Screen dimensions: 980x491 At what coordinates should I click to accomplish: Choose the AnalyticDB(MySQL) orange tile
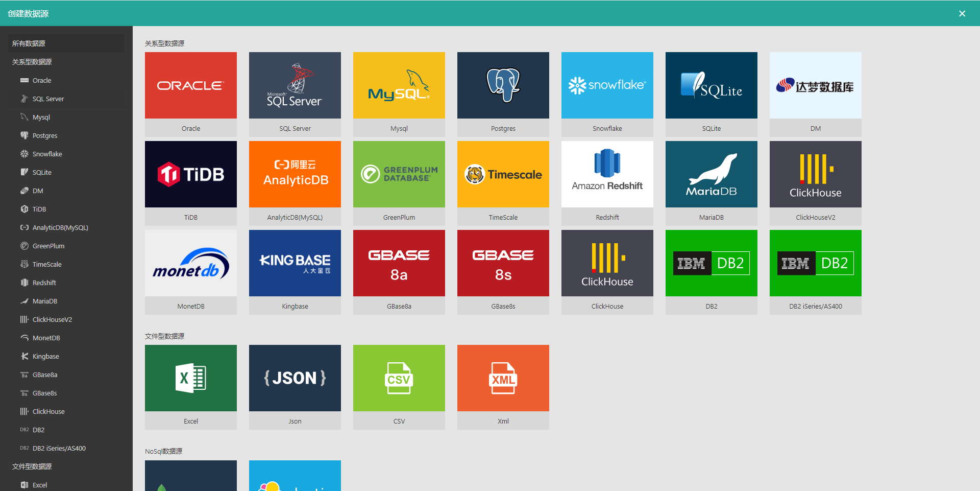click(x=295, y=183)
